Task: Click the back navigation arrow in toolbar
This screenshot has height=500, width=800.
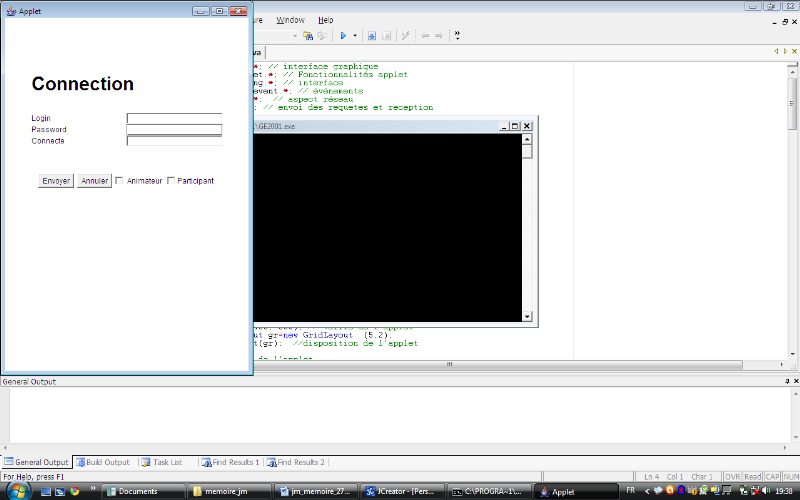Action: click(425, 36)
